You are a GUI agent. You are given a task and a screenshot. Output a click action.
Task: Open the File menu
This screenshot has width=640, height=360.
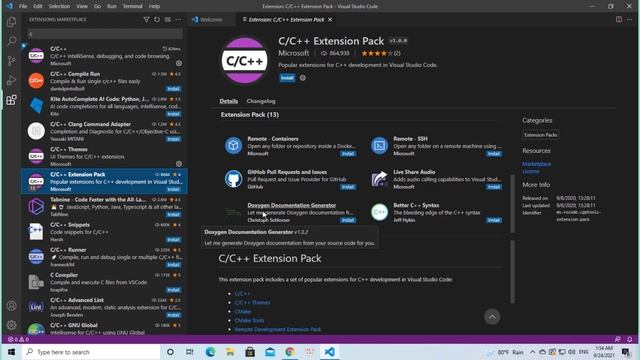click(x=23, y=6)
